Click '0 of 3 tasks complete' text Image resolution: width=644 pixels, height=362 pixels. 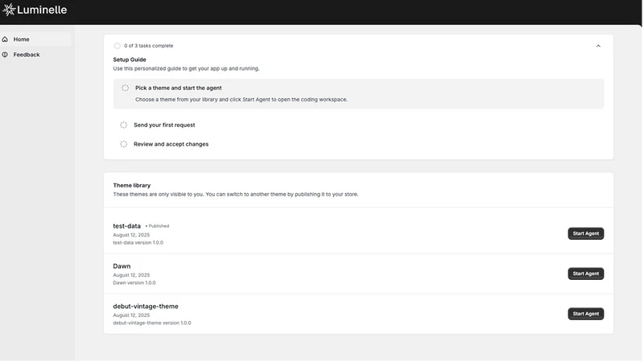tap(149, 46)
